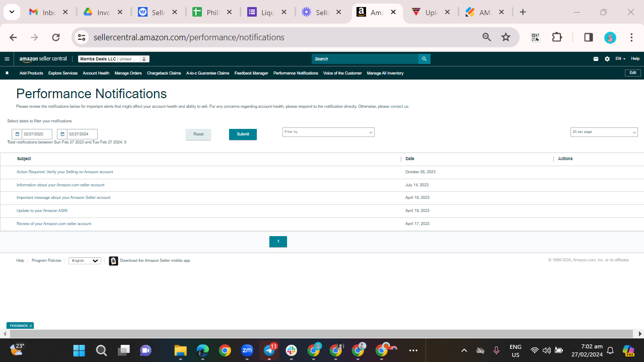Click the zoom magnifier icon in address bar
Image resolution: width=644 pixels, height=362 pixels.
(486, 37)
